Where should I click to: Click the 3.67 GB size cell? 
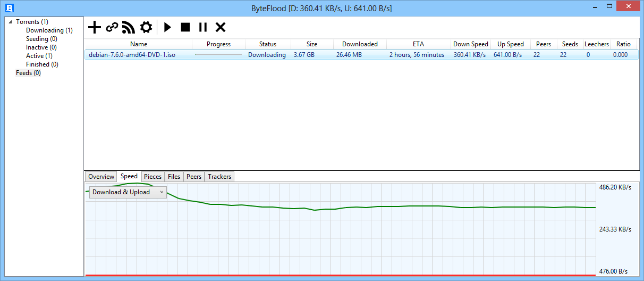tap(304, 55)
